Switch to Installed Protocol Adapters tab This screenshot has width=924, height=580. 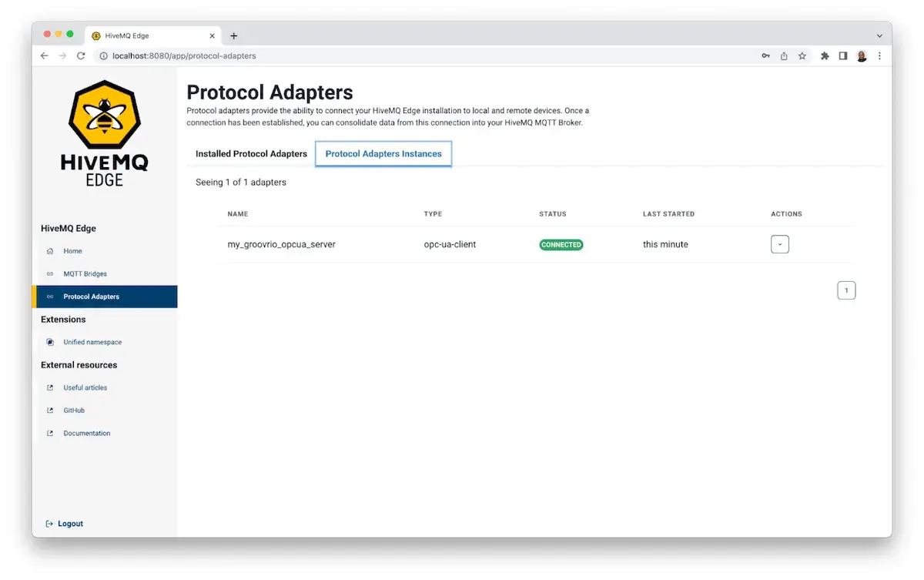[251, 154]
